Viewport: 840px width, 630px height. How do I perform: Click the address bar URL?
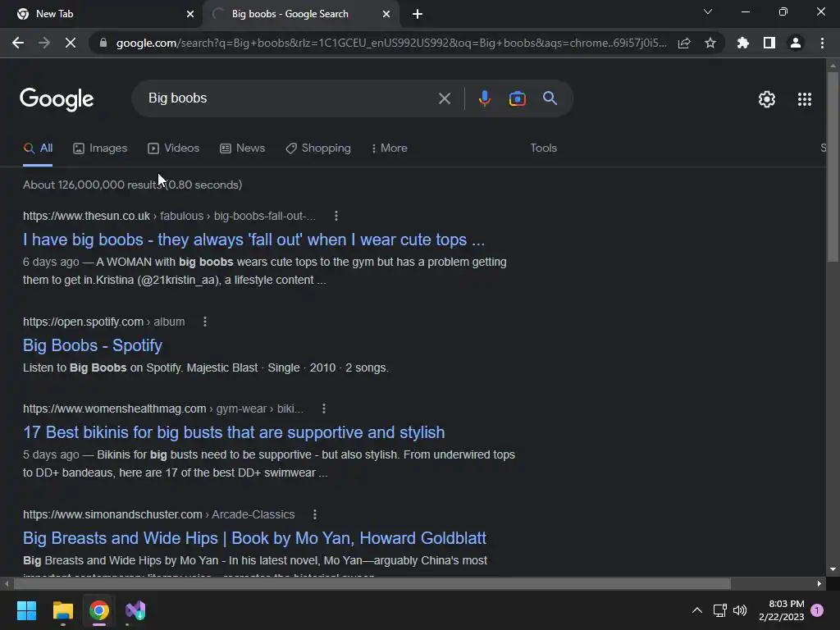(391, 43)
